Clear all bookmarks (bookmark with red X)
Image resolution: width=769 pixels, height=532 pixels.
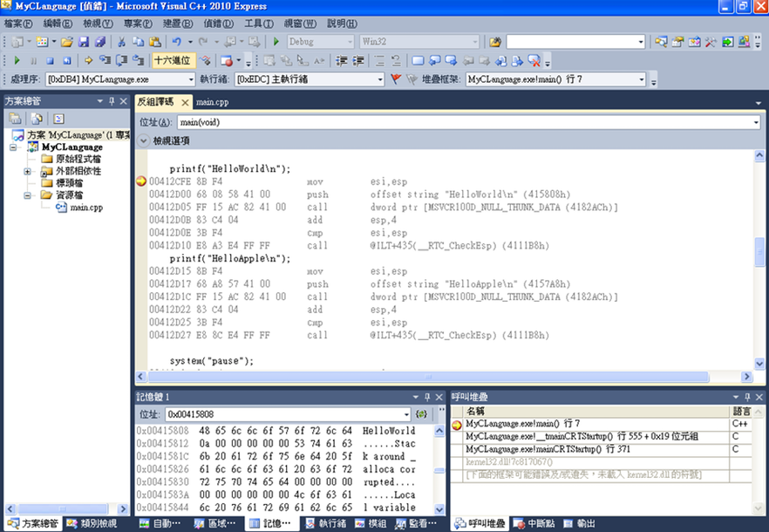tap(534, 60)
